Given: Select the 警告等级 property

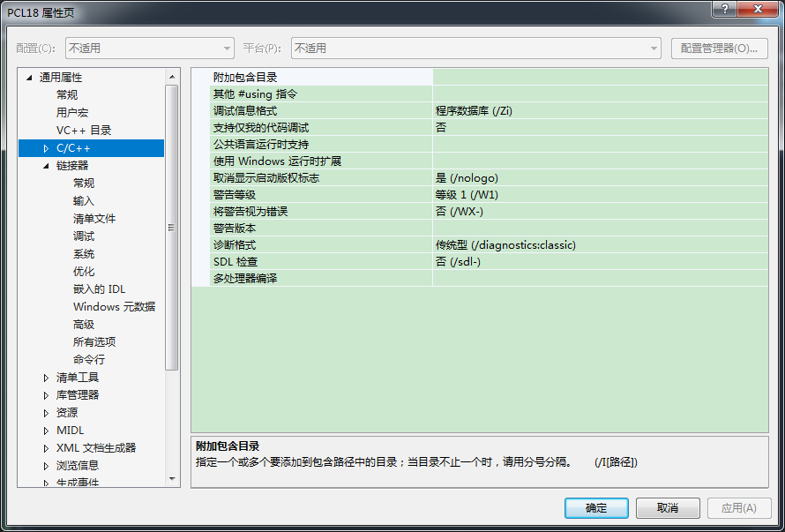Looking at the screenshot, I should tap(321, 195).
